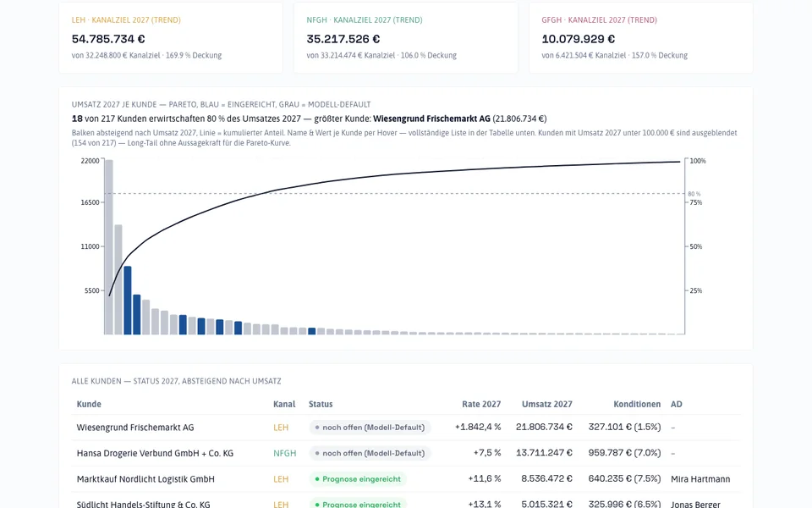Select Hansa Drogerie Verbund GmbH + Co. KG
The width and height of the screenshot is (812, 508).
coord(406,454)
